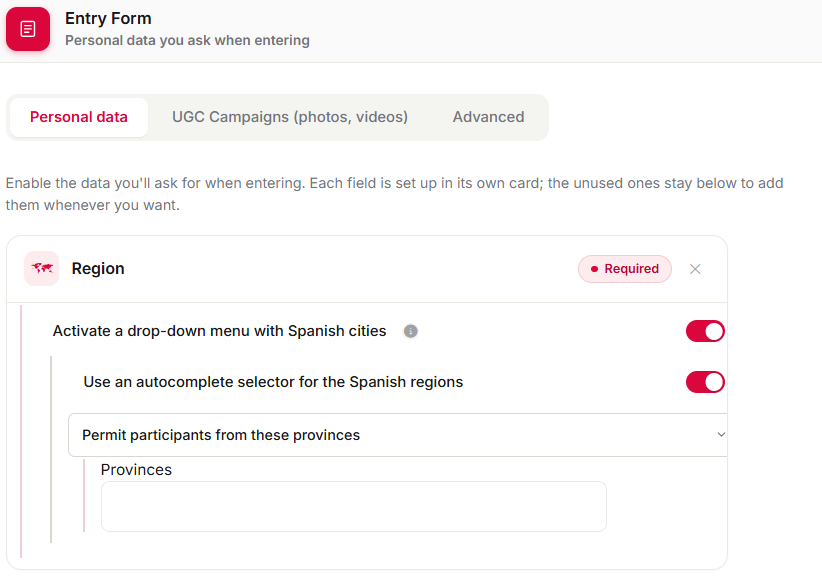Image resolution: width=822 pixels, height=584 pixels.
Task: Go to the Advanced tab
Action: tap(489, 117)
